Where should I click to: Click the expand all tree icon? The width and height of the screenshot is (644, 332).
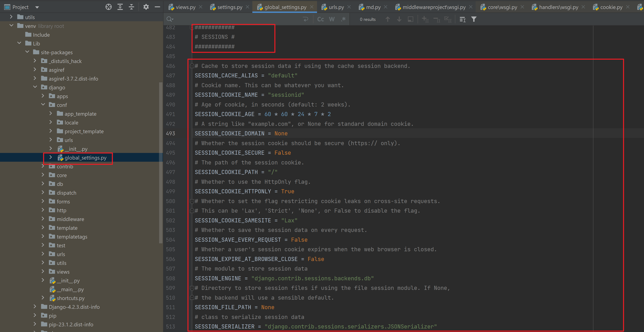[120, 7]
